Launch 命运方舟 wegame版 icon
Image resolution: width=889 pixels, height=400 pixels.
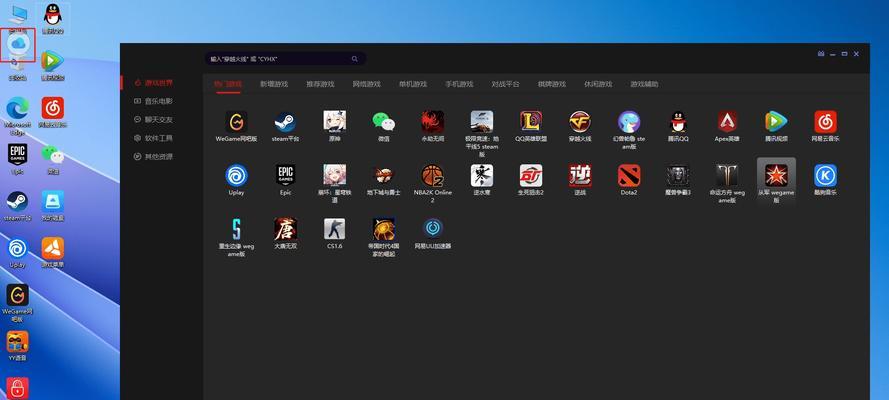tap(727, 176)
